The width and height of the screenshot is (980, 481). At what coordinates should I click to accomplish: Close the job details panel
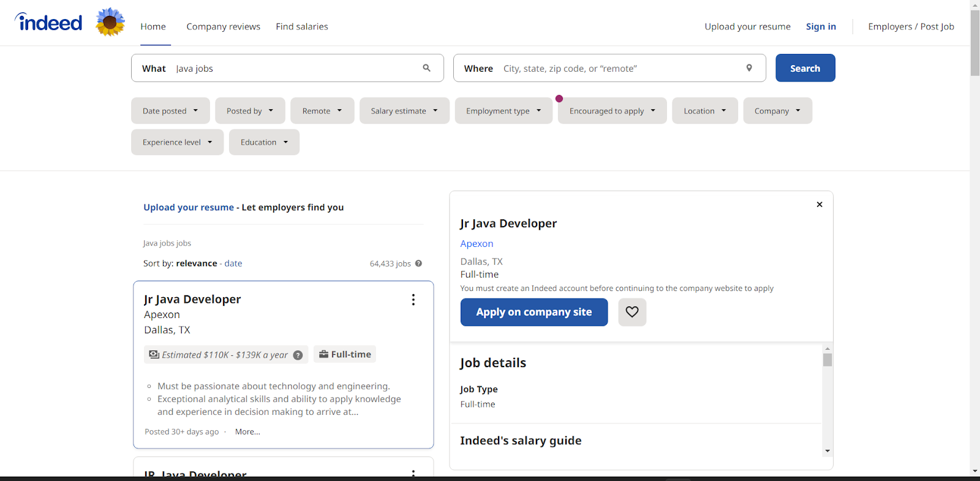820,205
